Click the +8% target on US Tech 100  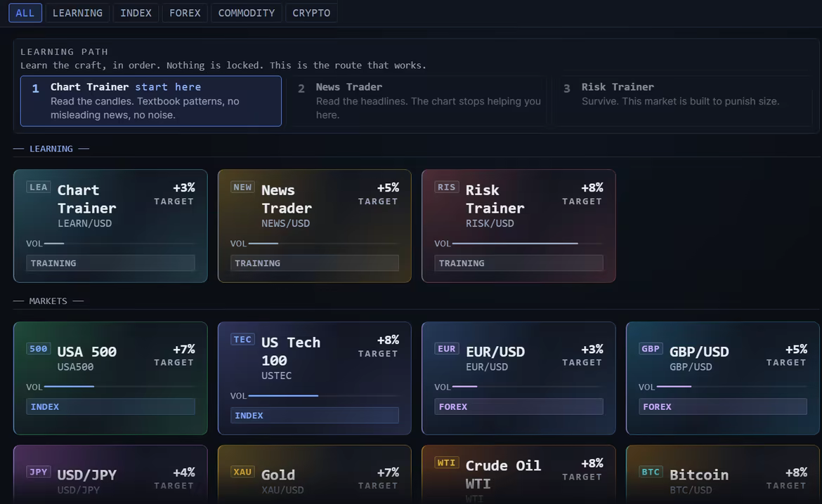pyautogui.click(x=388, y=340)
